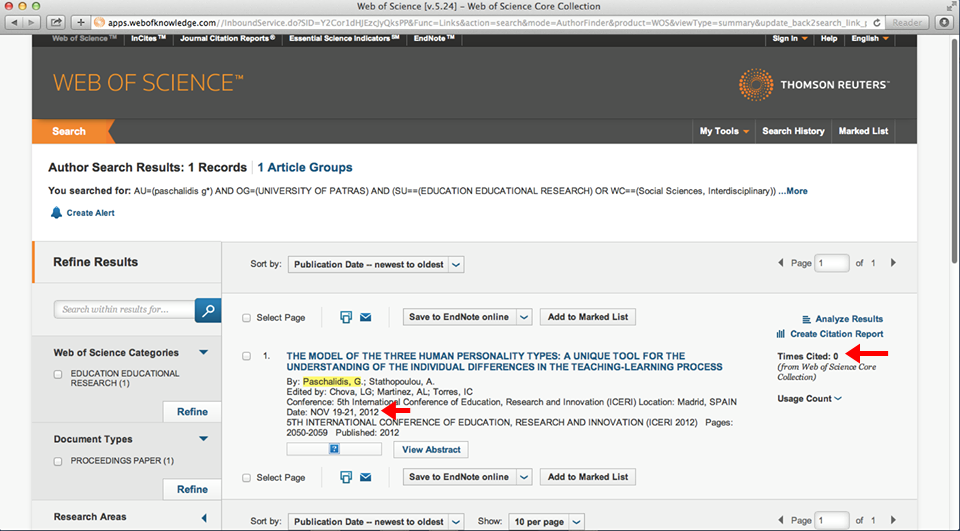Click the Safari back arrow button
Image resolution: width=960 pixels, height=531 pixels.
coord(14,23)
